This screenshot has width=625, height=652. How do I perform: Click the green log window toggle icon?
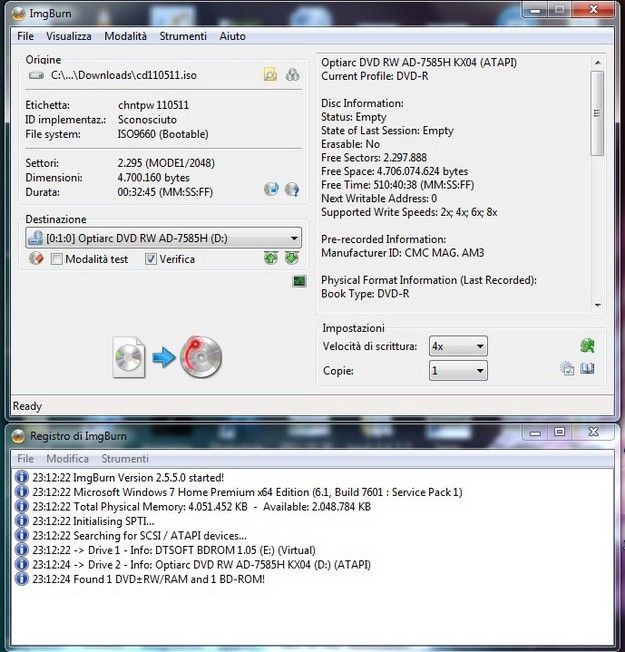pyautogui.click(x=299, y=281)
